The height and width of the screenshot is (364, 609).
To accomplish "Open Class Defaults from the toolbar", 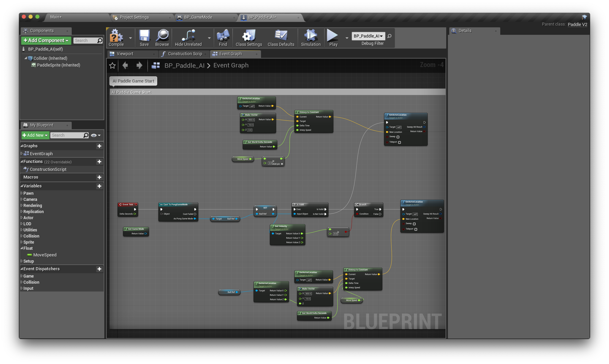I will [x=281, y=36].
